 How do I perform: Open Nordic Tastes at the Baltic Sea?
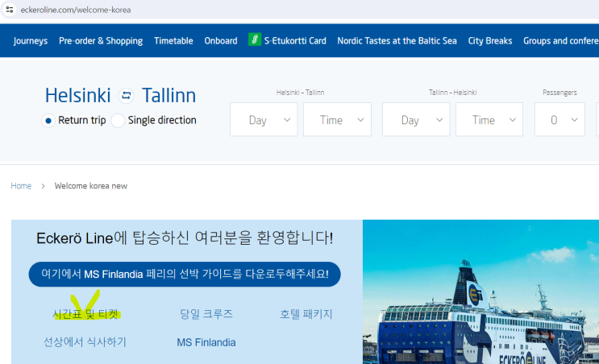[x=397, y=41]
